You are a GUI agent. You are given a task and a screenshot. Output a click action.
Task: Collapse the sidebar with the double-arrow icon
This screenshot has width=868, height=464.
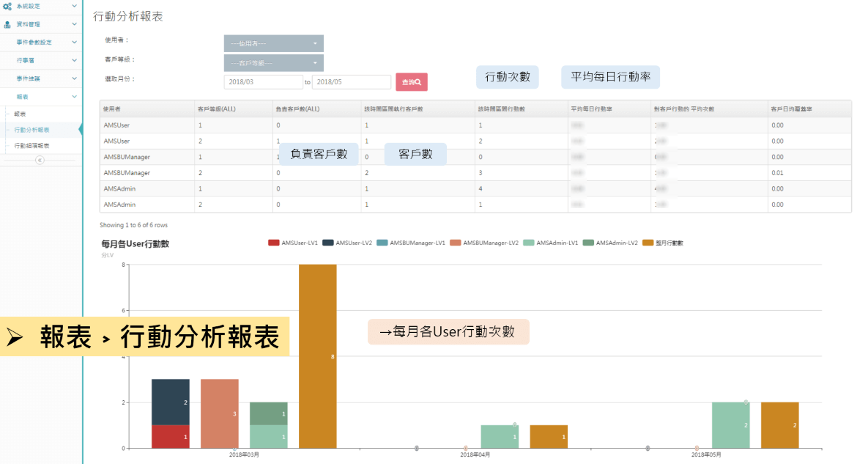click(40, 160)
